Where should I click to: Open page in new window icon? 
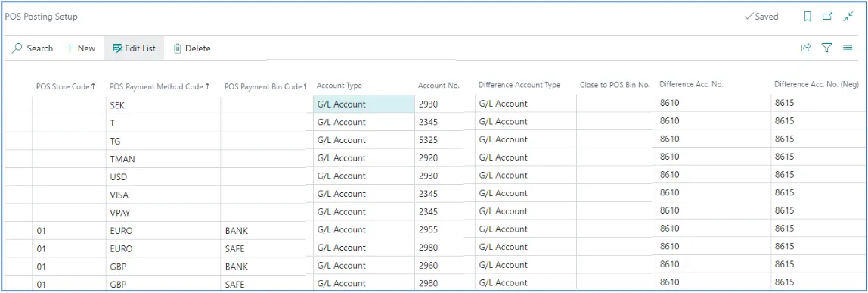[828, 17]
